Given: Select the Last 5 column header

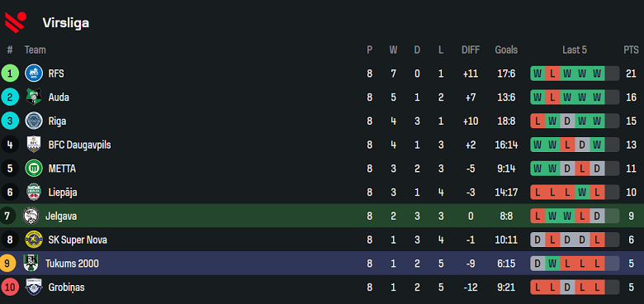Looking at the screenshot, I should (x=575, y=50).
